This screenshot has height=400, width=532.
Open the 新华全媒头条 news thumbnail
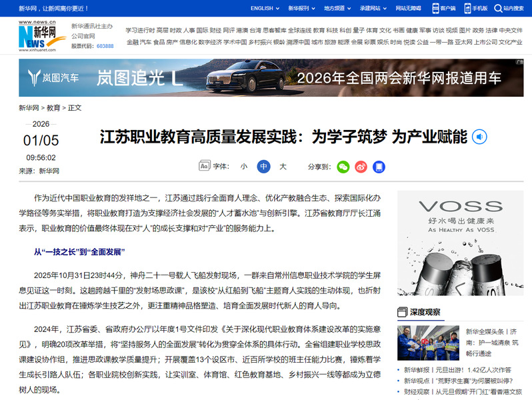(427, 342)
